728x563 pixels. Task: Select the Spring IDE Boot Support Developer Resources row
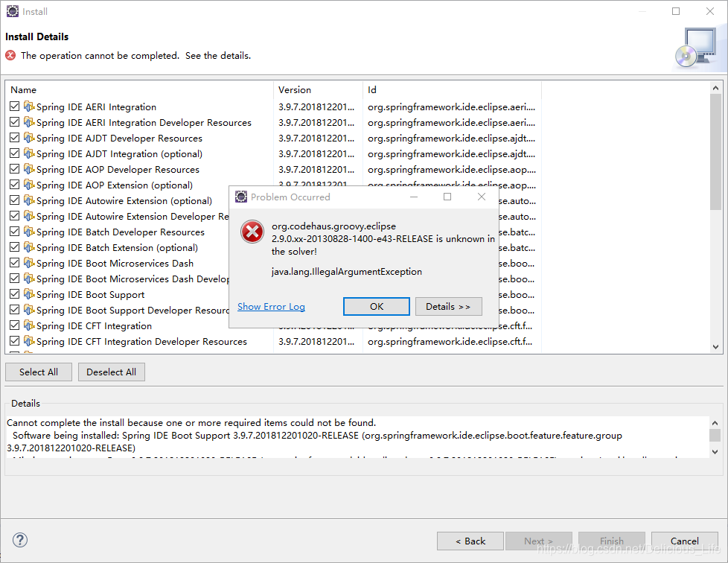(132, 311)
